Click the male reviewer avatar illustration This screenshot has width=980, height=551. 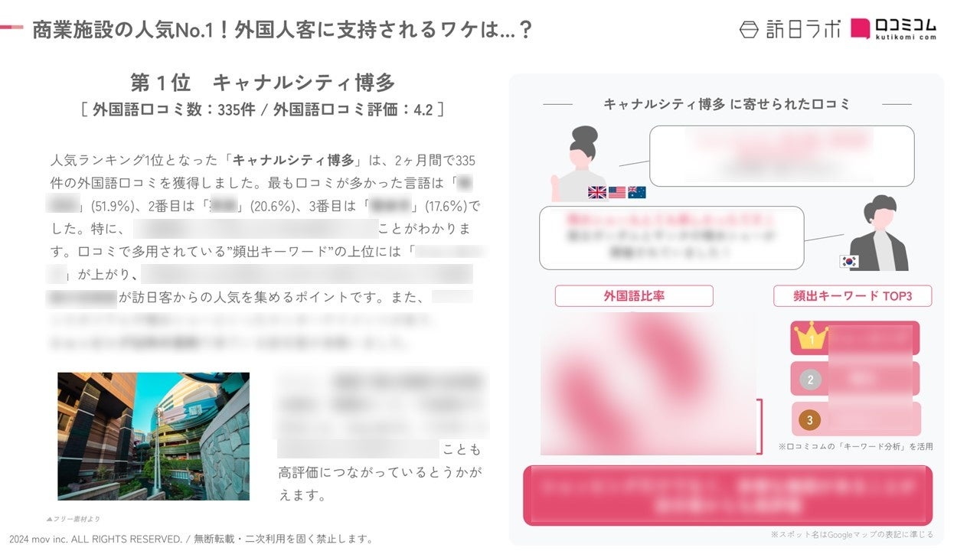tap(876, 233)
